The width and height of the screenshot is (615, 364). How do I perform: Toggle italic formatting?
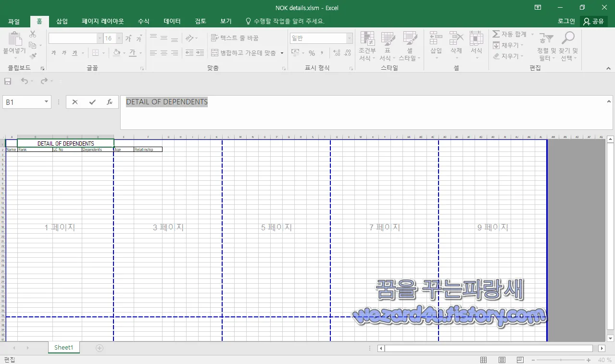point(64,53)
